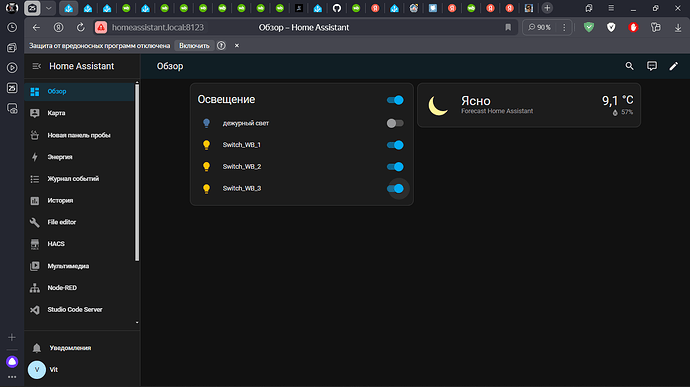
Task: Click the Switch_WB_3 bulb icon
Action: coord(206,188)
